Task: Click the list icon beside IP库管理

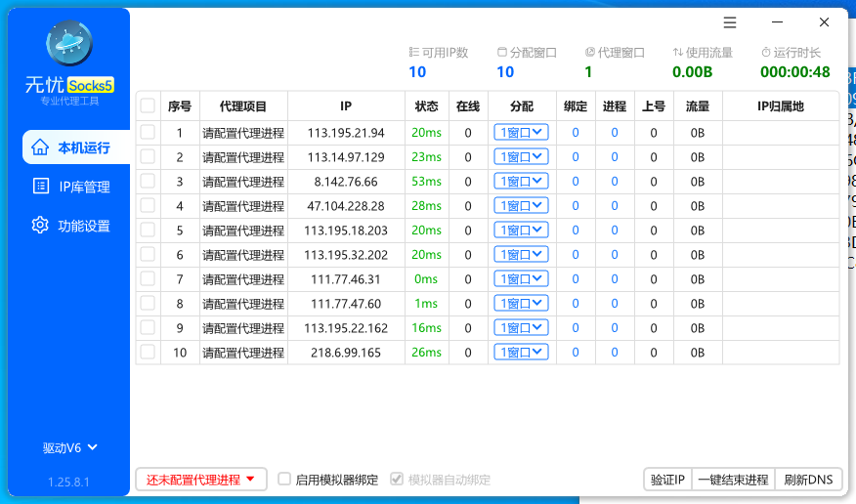Action: pos(41,187)
